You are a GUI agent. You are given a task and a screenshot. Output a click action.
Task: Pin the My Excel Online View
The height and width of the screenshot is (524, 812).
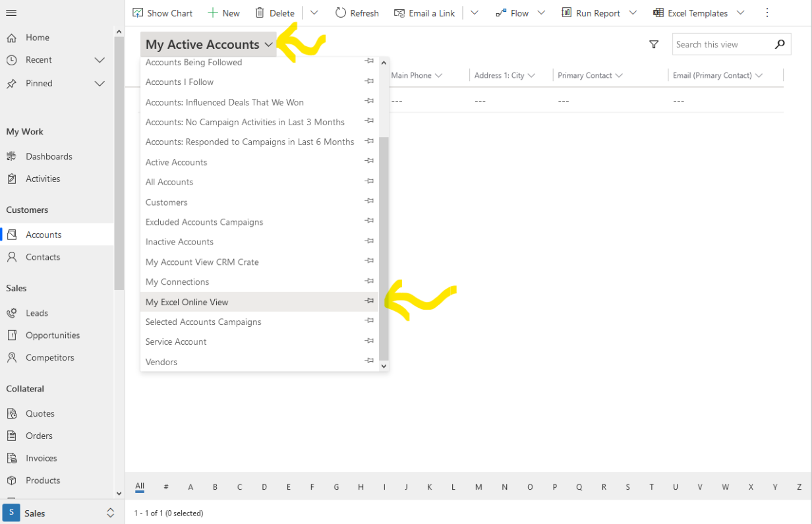tap(369, 301)
